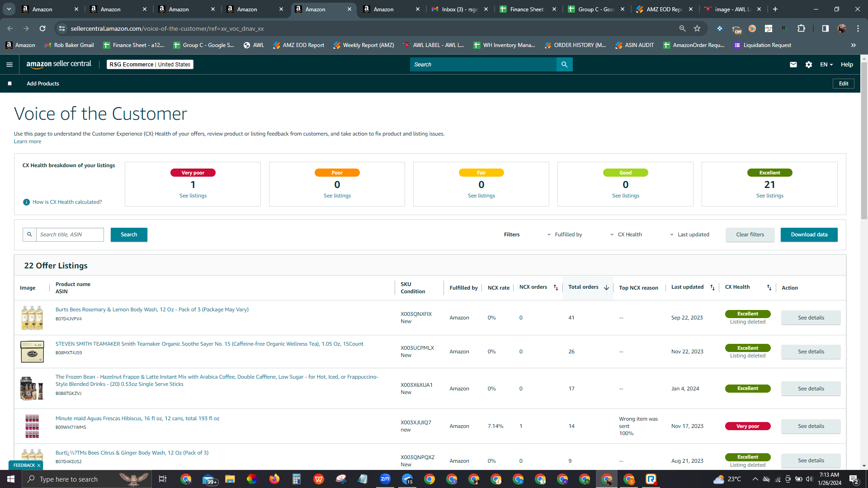Switch to the Inbox (3) Gmail tab

click(x=460, y=9)
